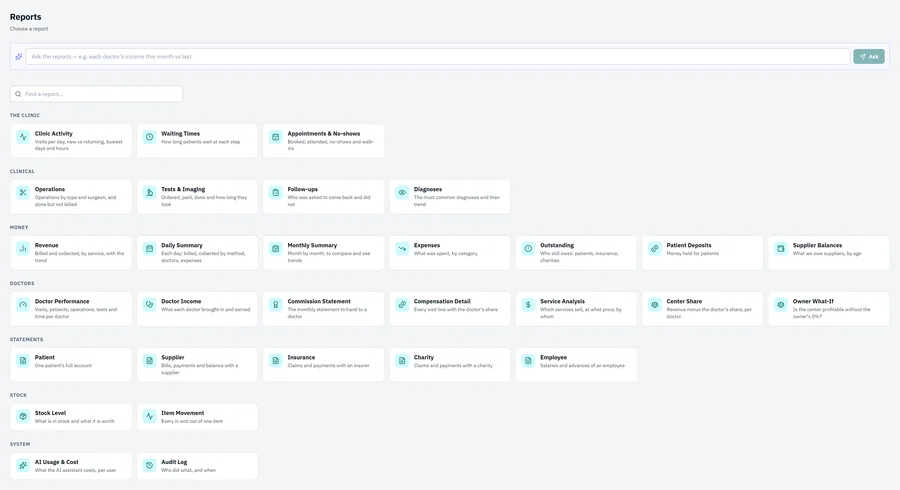Image resolution: width=900 pixels, height=490 pixels.
Task: Click the Service Analysis dollar icon
Action: point(528,305)
